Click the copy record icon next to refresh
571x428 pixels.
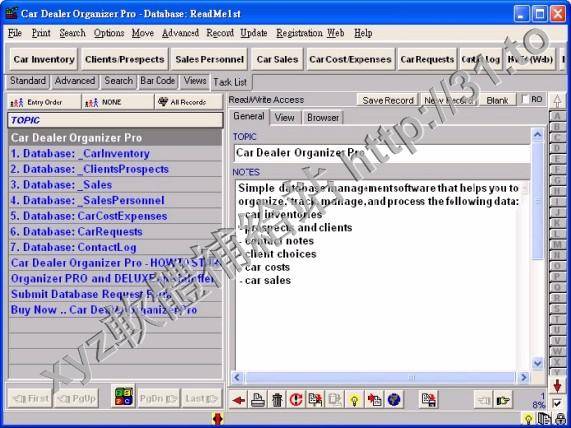pos(315,400)
